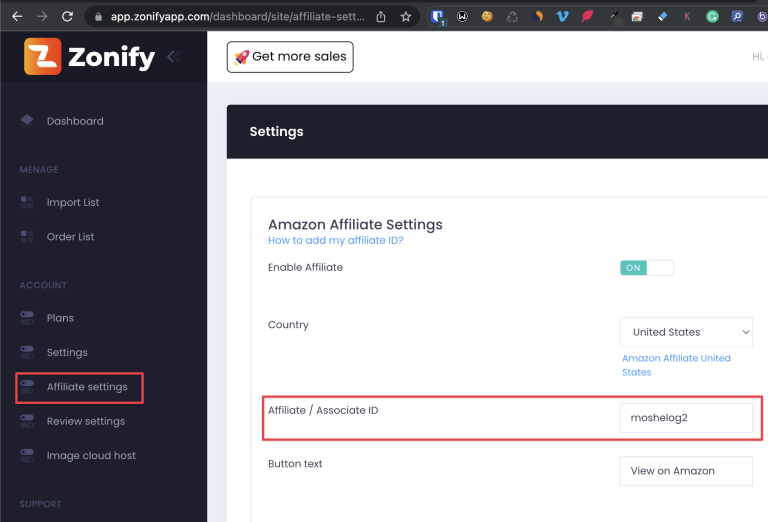768x522 pixels.
Task: Go to Order List page
Action: [x=70, y=237]
